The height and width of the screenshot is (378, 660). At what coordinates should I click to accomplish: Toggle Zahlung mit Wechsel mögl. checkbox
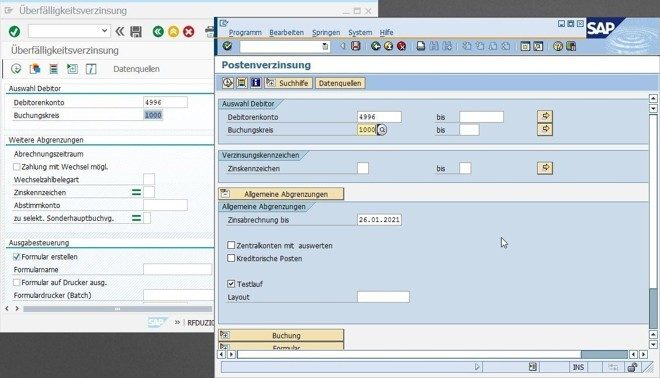click(x=16, y=167)
